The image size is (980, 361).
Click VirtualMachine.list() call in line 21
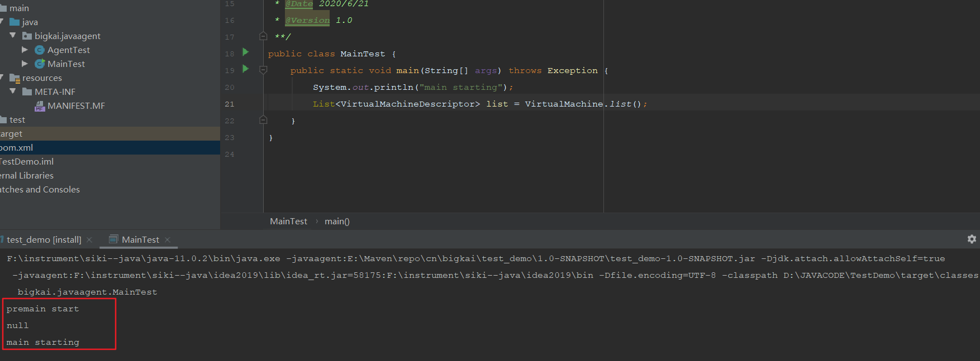pos(583,104)
